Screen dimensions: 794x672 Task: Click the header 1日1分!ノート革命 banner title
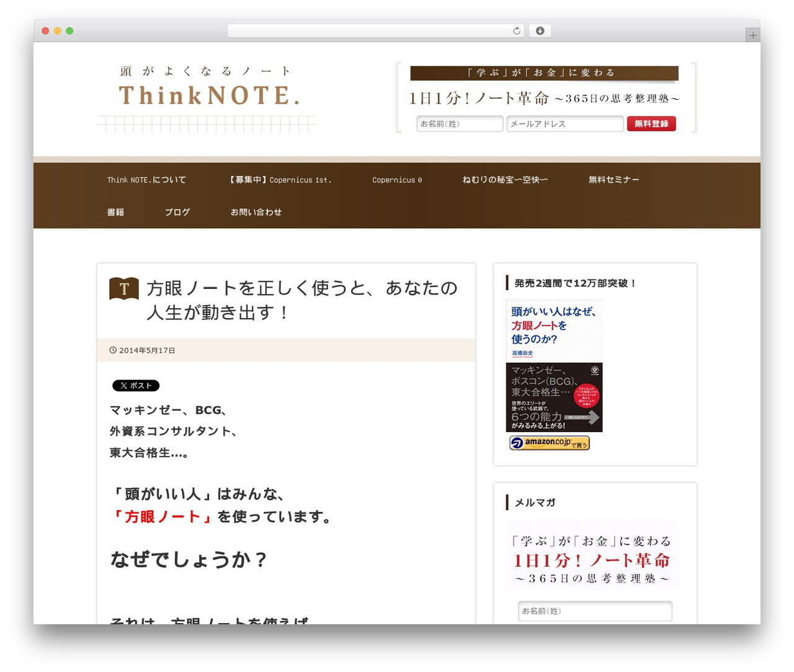tap(544, 98)
